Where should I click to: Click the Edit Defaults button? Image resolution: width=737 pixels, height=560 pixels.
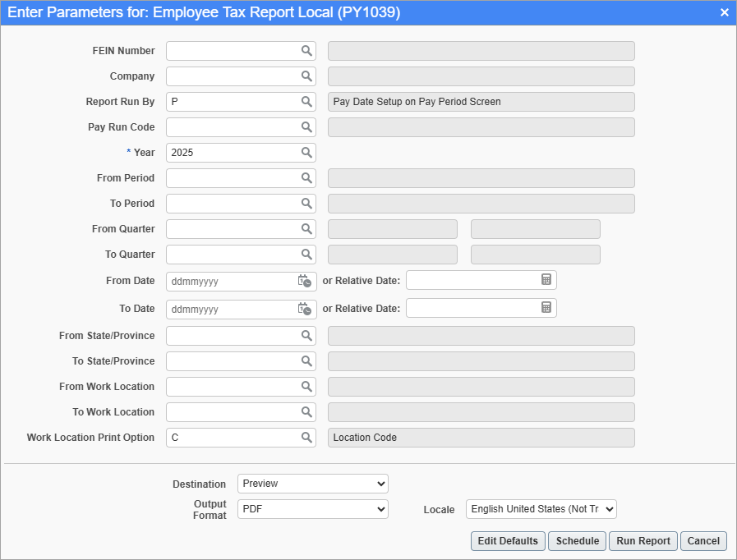[507, 541]
